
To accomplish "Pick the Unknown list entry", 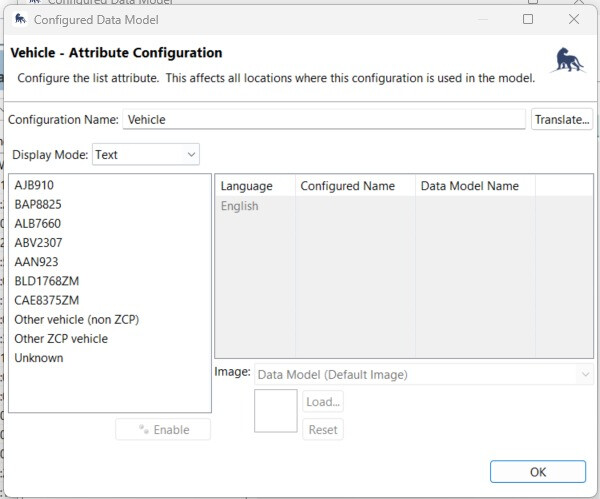I will coord(38,358).
